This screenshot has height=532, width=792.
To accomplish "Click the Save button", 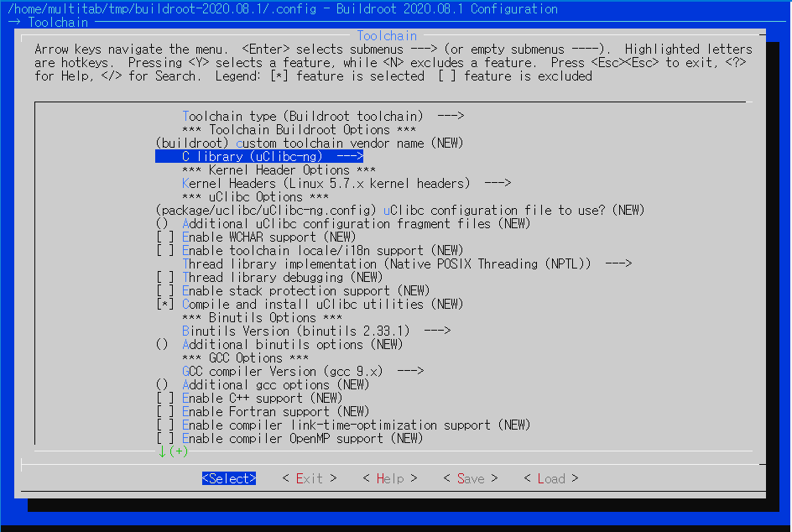I will (x=470, y=478).
